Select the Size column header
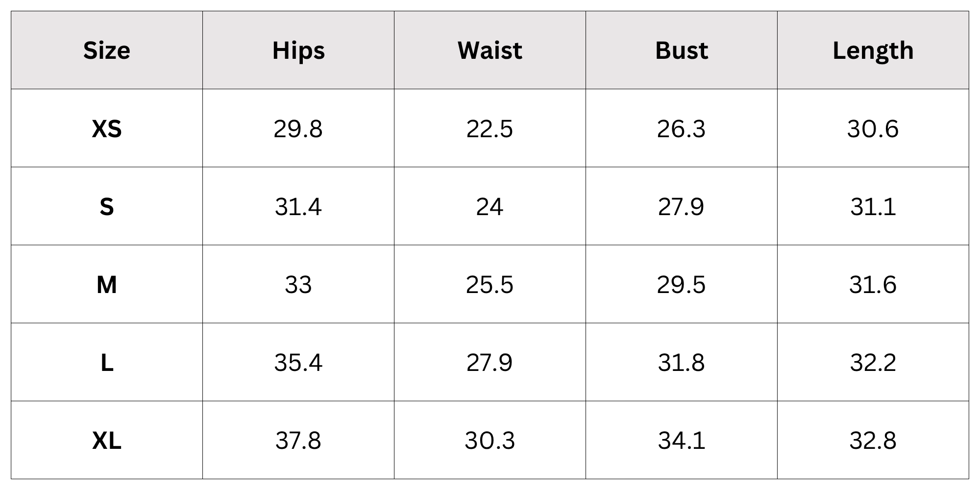 [107, 50]
